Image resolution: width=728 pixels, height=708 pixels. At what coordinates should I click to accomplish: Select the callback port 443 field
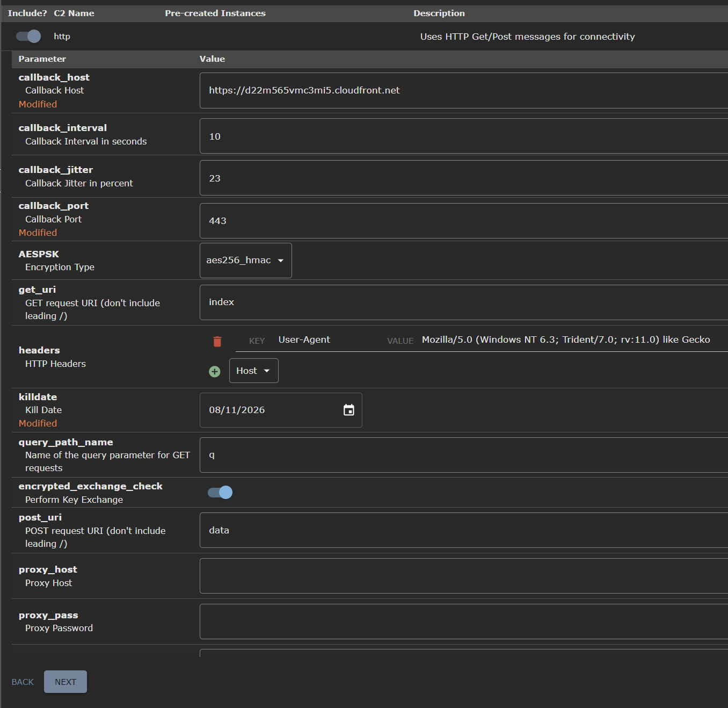coord(462,221)
